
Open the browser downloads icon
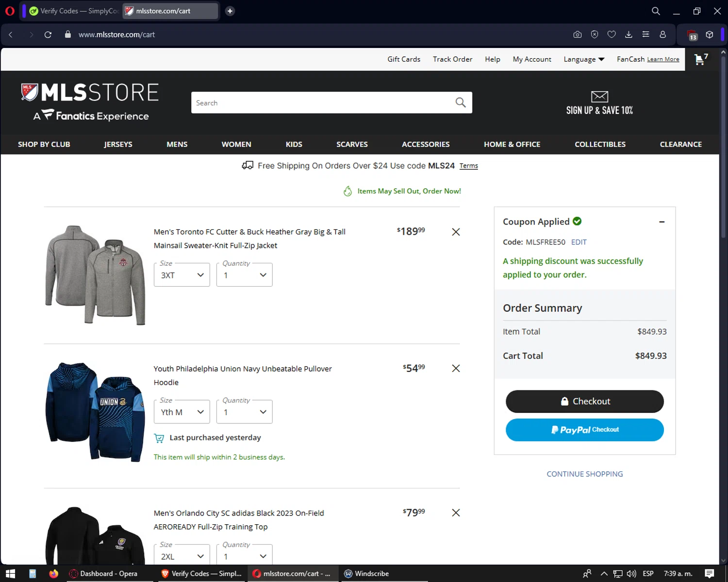[x=629, y=34]
